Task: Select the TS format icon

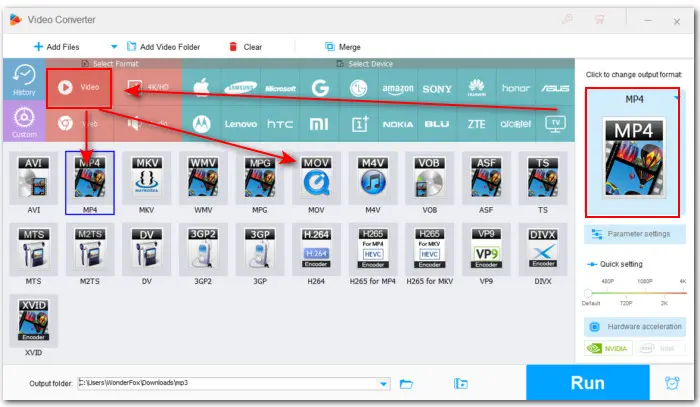Action: 543,178
